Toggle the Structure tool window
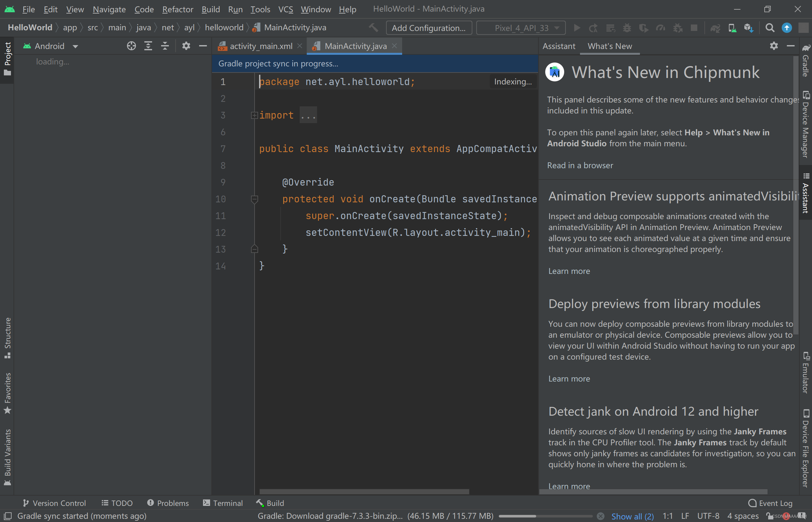The image size is (812, 522). (7, 338)
